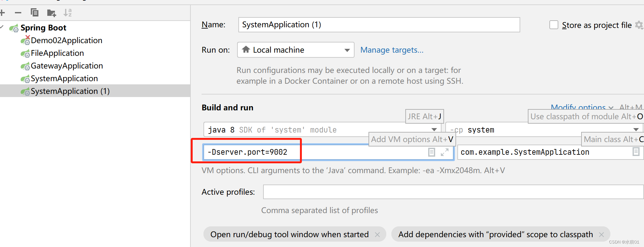Viewport: 644px width, 247px height.
Task: Click Use classpath of module hint
Action: coord(587,116)
